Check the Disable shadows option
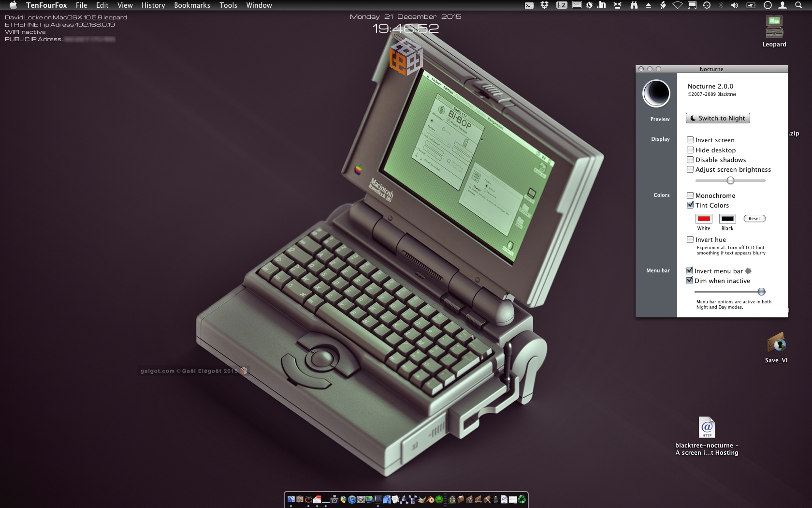 click(690, 160)
